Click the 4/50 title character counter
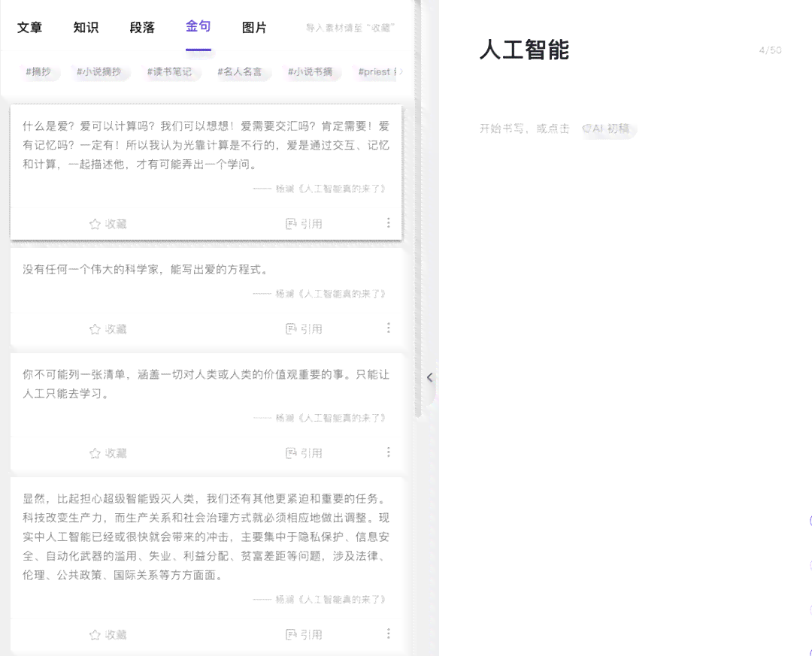This screenshot has width=812, height=656. (x=770, y=50)
